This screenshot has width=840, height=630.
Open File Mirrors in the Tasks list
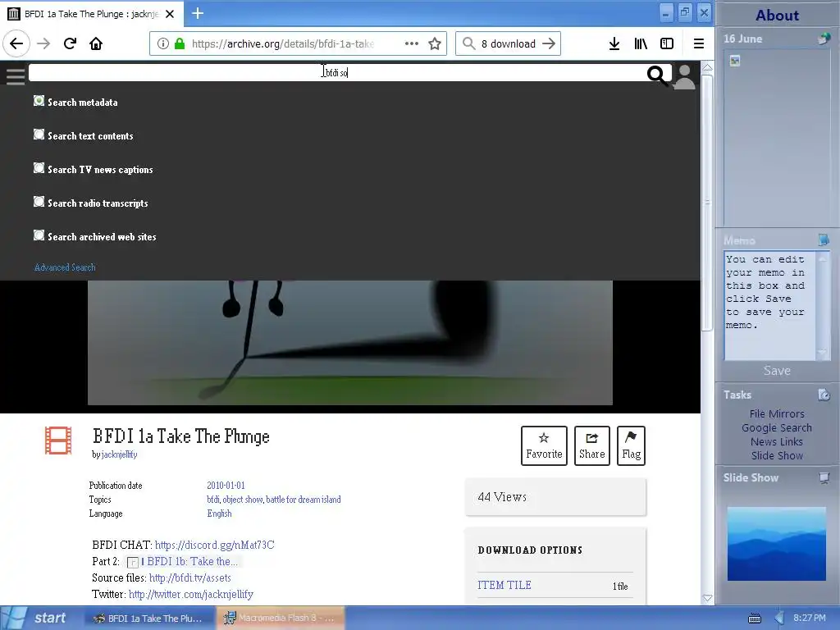tap(777, 413)
